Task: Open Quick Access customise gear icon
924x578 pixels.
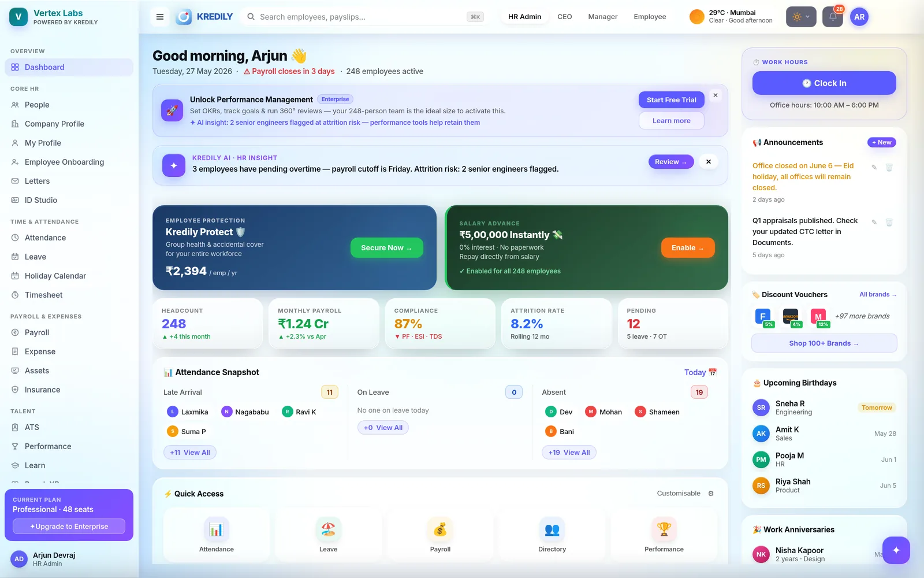Action: click(x=711, y=494)
